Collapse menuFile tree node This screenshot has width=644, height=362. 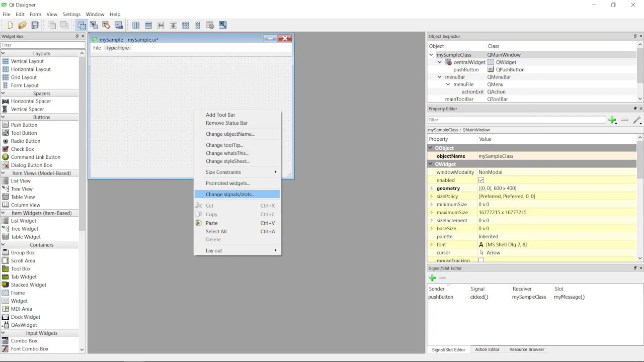448,84
